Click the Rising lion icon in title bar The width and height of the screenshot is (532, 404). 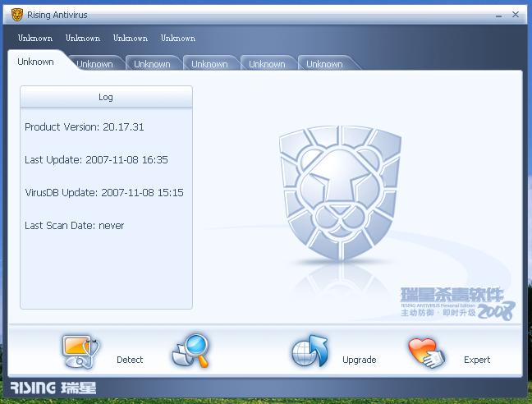tap(17, 15)
